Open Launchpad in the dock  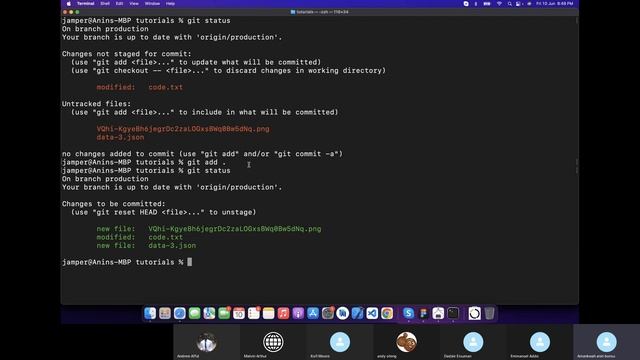coord(165,313)
